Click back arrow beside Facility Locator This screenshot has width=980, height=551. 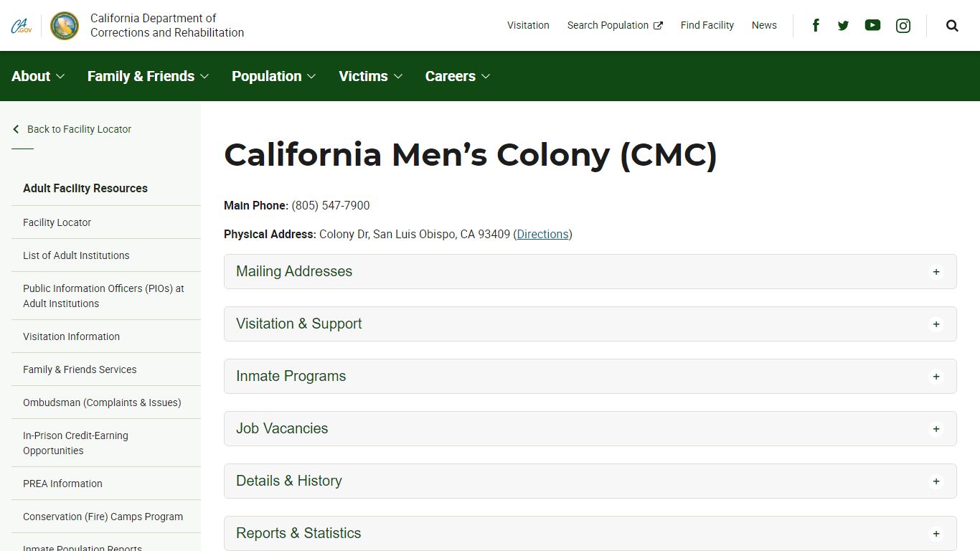(x=16, y=129)
